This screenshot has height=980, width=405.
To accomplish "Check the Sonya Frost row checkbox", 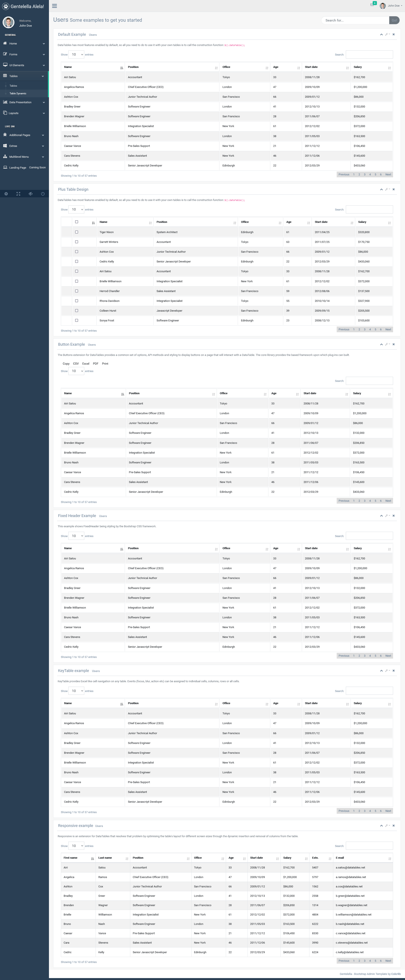I will click(76, 320).
